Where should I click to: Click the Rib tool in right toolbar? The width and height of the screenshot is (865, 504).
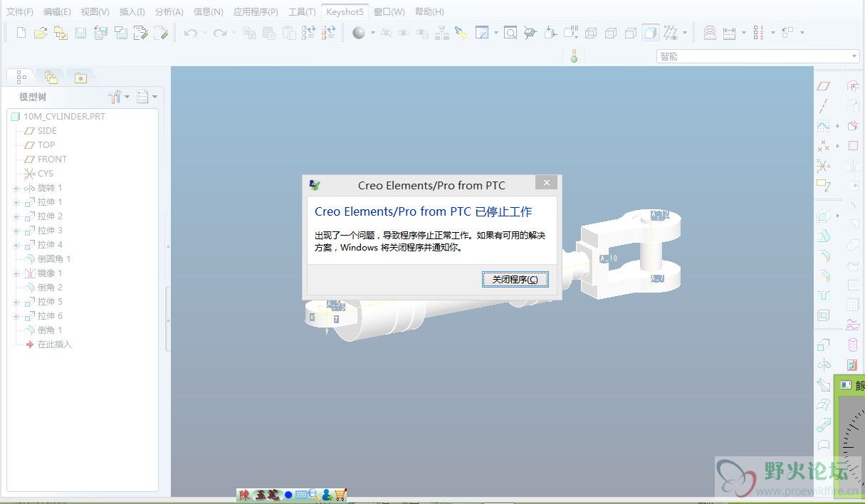click(x=824, y=295)
